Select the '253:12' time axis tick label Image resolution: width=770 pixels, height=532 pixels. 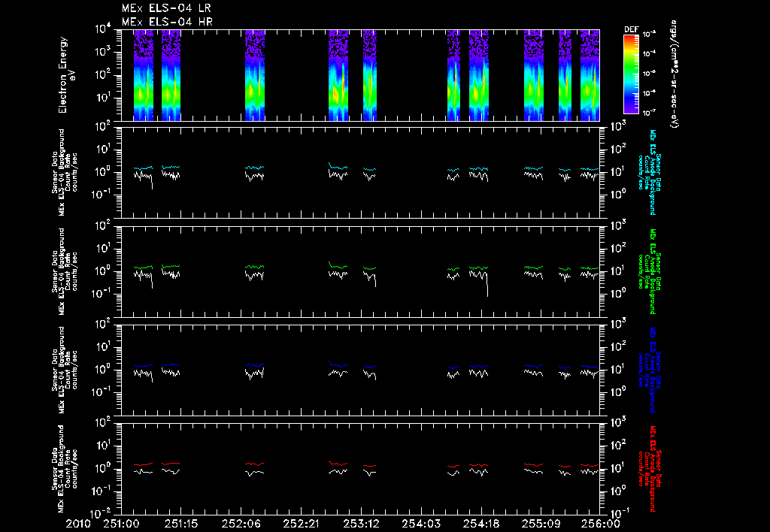pyautogui.click(x=361, y=524)
